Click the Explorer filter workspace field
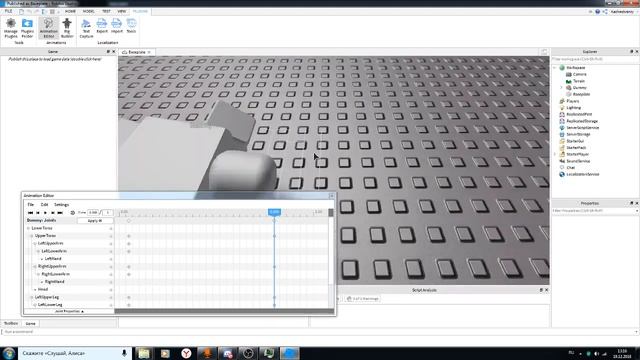The image size is (640, 360). click(x=595, y=59)
